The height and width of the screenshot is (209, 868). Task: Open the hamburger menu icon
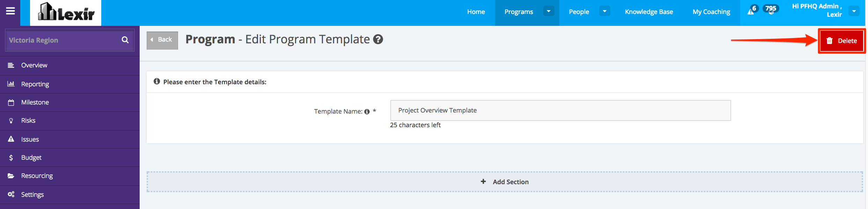coord(10,11)
